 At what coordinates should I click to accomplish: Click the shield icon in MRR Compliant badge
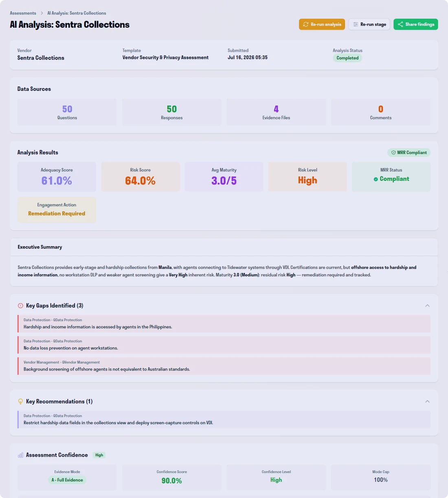coord(393,152)
